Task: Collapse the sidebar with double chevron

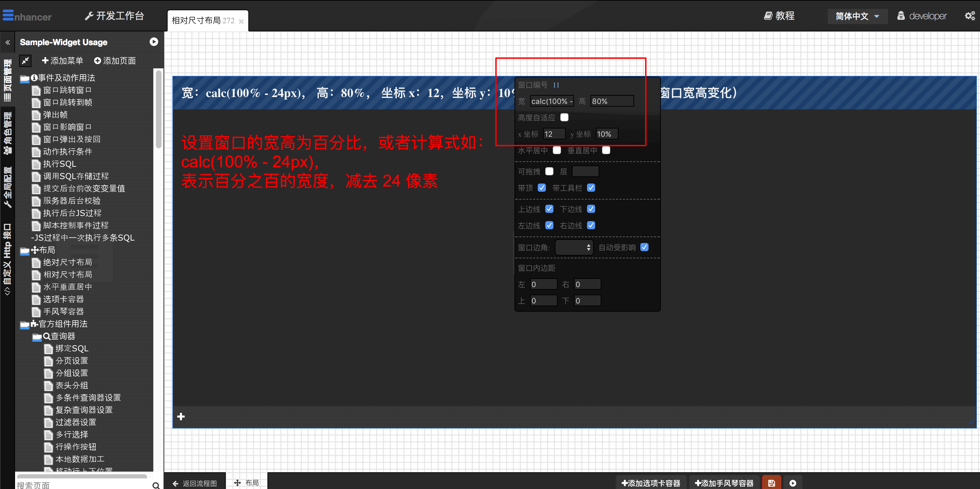Action: pos(8,42)
